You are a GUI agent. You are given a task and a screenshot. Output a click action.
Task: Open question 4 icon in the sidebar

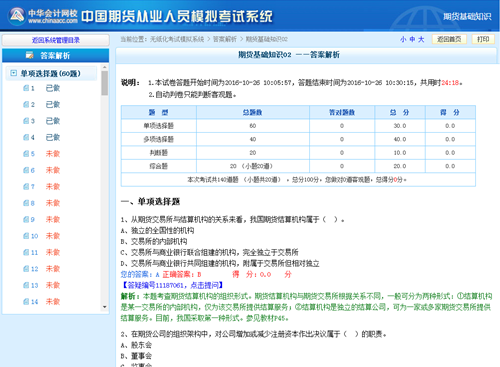point(26,137)
